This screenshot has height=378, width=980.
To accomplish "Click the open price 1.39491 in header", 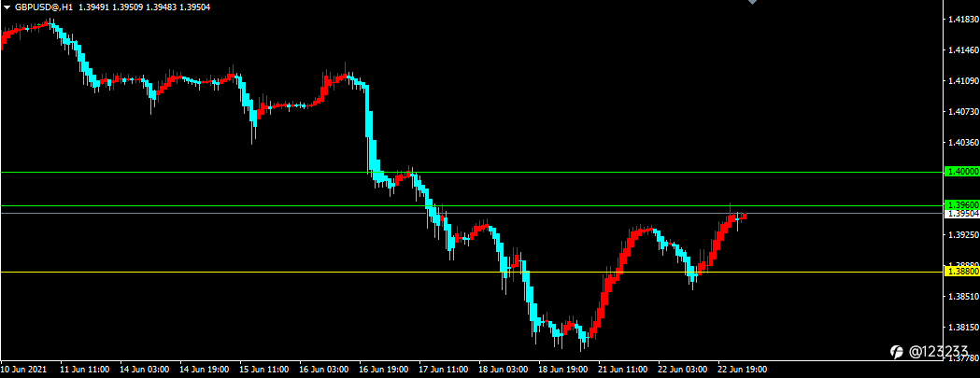I will (x=93, y=7).
